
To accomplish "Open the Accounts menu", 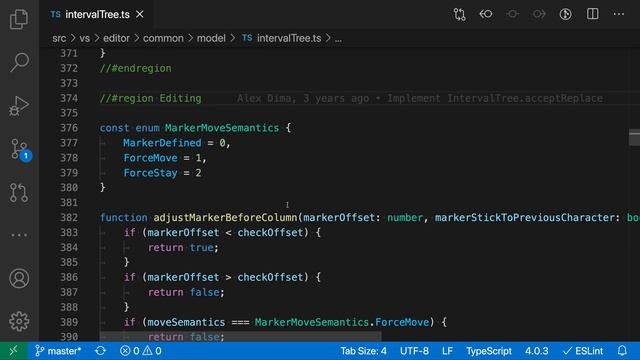I will click(x=19, y=278).
